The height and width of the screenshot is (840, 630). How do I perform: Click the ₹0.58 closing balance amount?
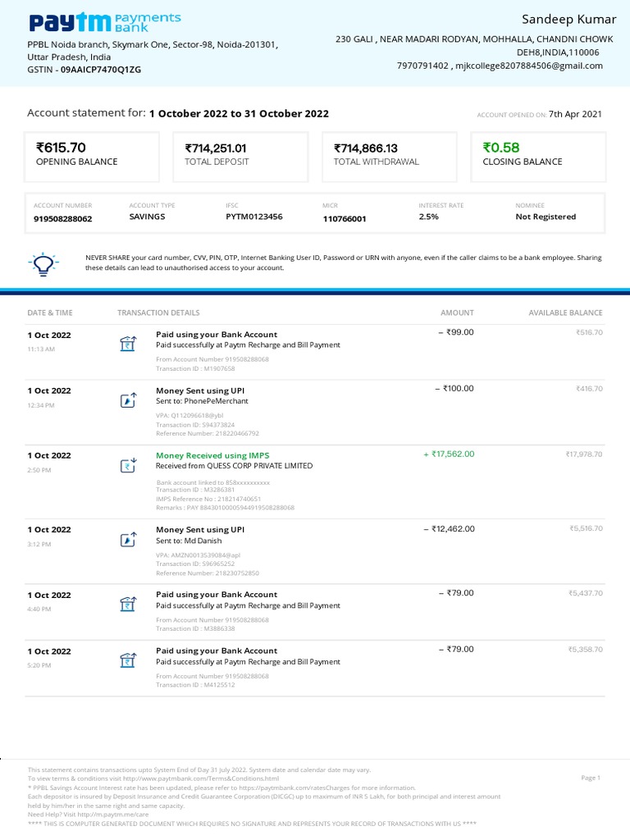(501, 148)
